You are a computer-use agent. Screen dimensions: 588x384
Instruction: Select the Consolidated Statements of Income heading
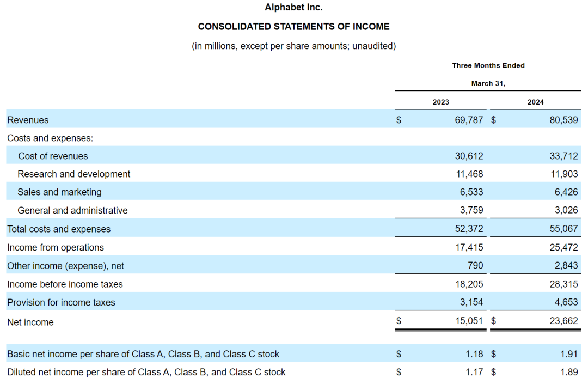click(x=293, y=26)
